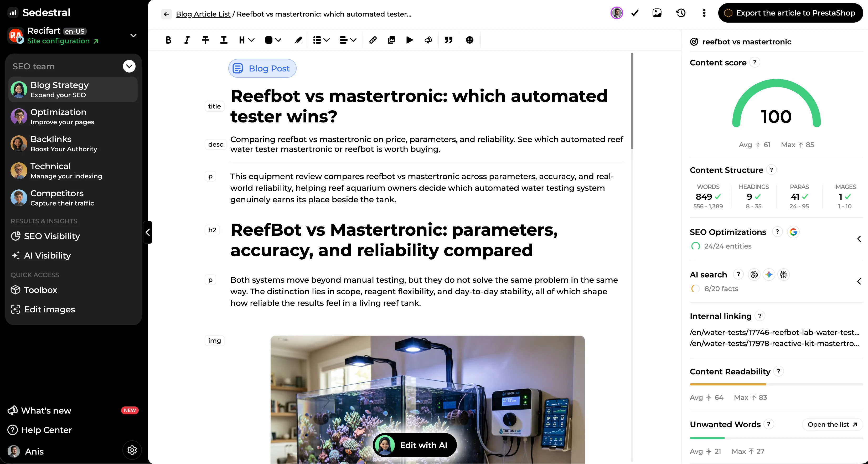The width and height of the screenshot is (868, 464).
Task: Open settings gear next to Anis
Action: tap(132, 450)
